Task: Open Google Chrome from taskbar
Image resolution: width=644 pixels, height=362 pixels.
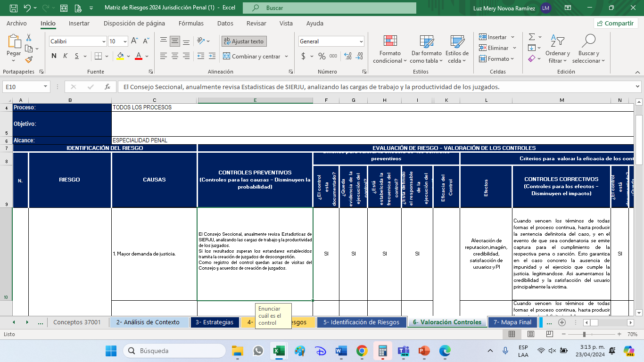Action: 362,351
